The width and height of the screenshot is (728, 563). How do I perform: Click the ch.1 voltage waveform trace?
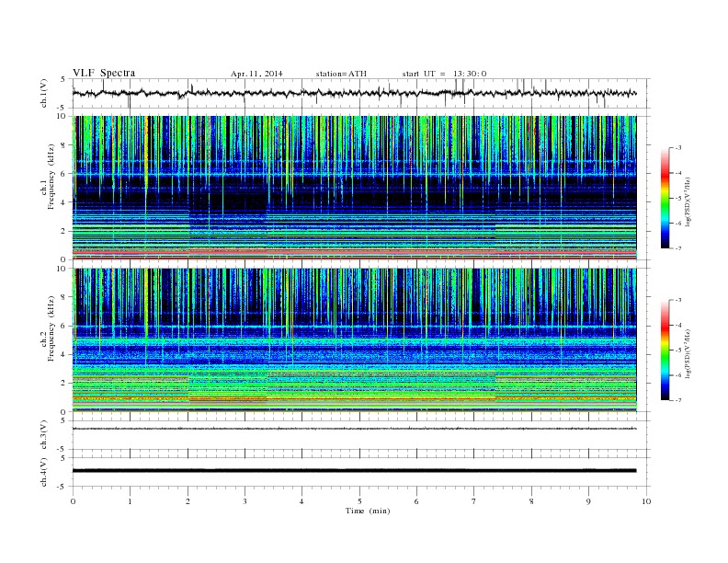point(354,93)
